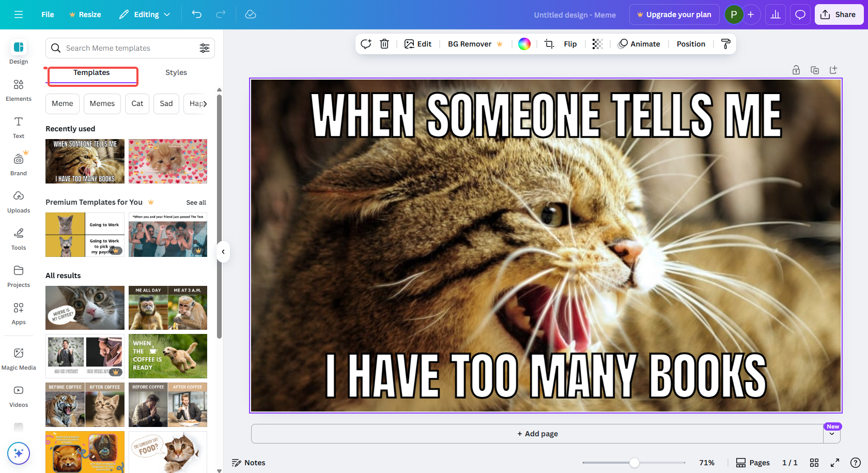Enter fullscreen presentation mode

[x=835, y=463]
